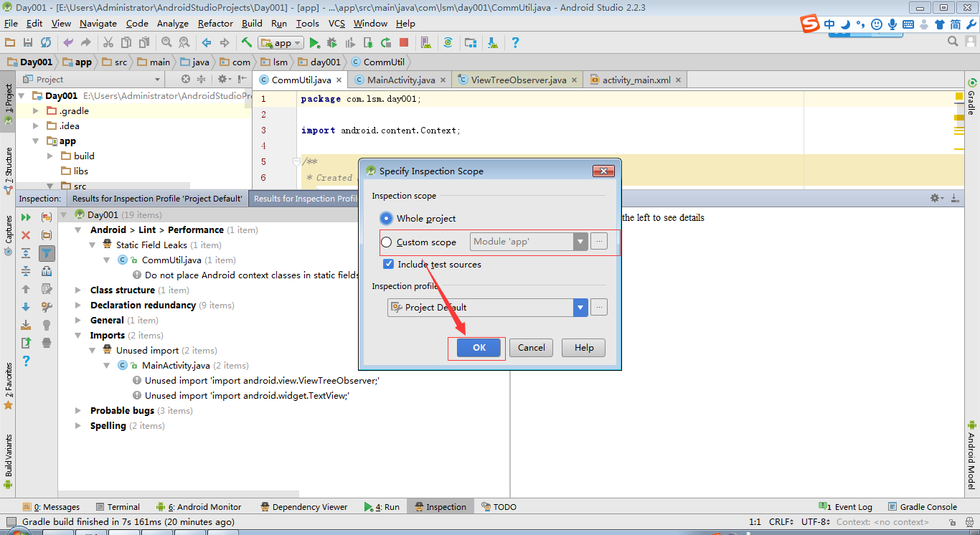Open Project Structure toolbar icon
The height and width of the screenshot is (535, 980).
point(471,43)
